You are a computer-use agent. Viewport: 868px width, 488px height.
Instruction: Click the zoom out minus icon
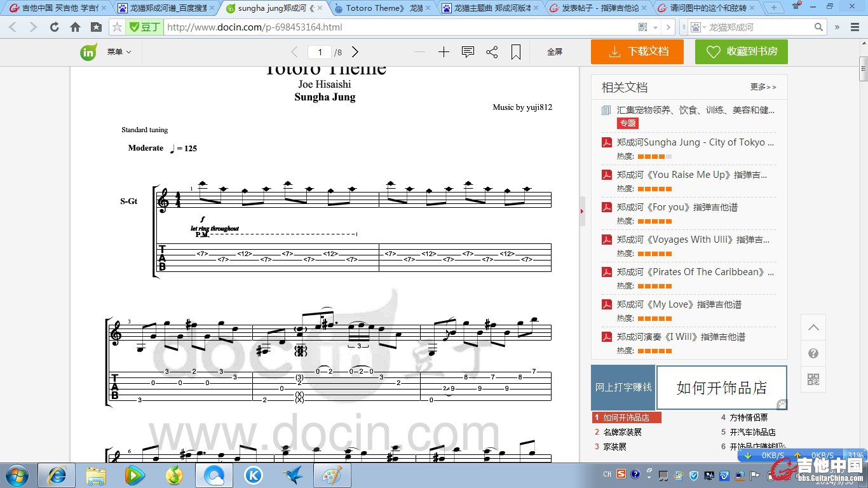click(419, 52)
